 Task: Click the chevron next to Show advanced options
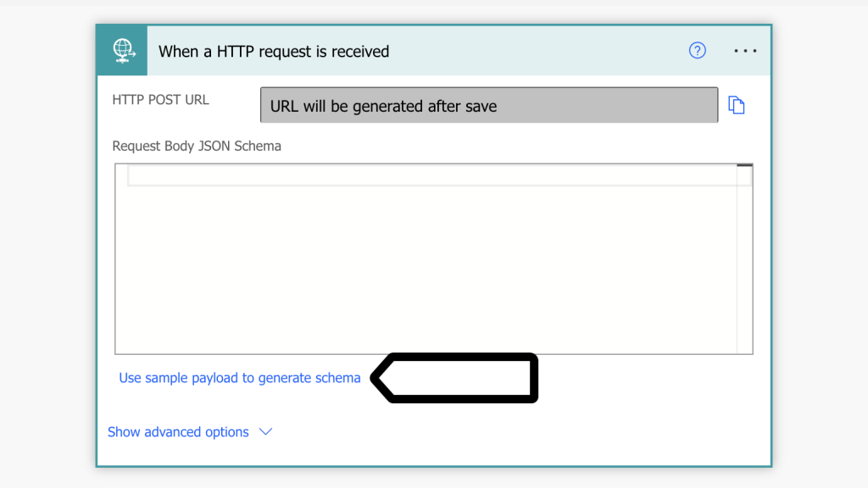click(x=265, y=431)
